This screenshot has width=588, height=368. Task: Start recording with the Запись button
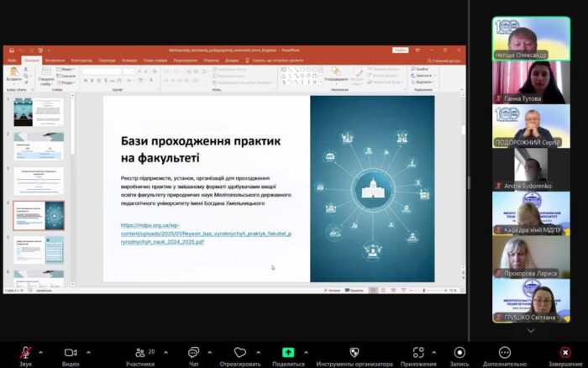(459, 353)
